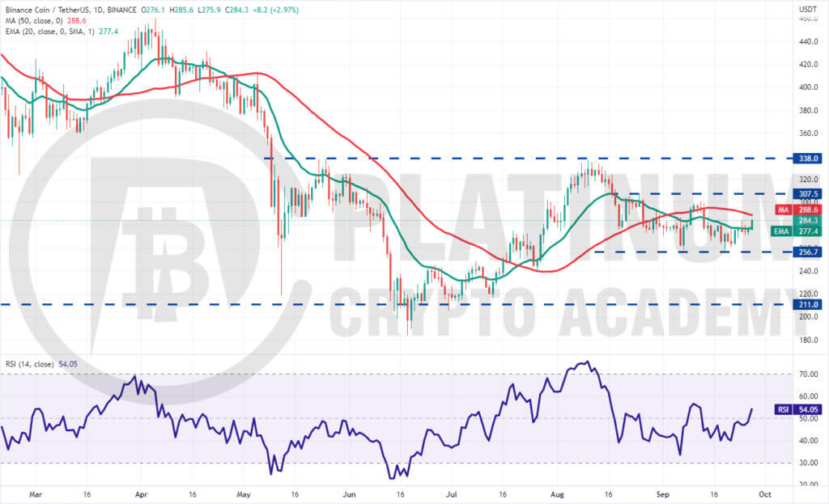This screenshot has width=829, height=504.
Task: Click the 338.0 price level label
Action: tap(808, 158)
